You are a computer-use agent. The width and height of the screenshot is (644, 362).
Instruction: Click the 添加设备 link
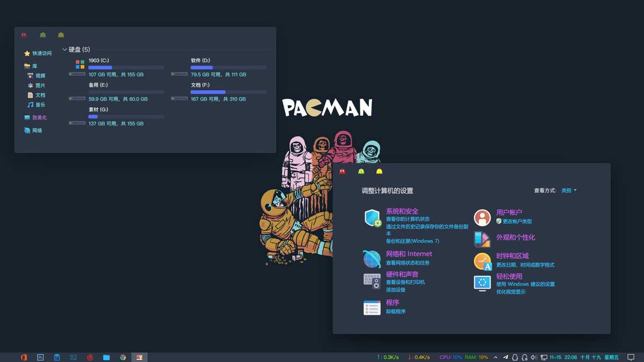[x=396, y=290]
